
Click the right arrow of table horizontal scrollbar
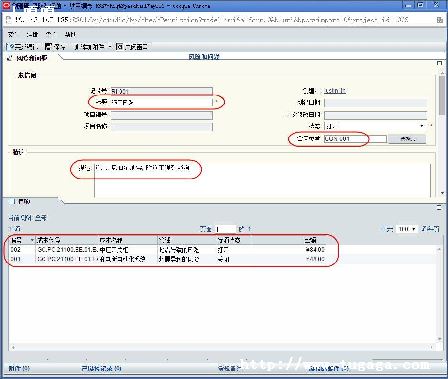(432, 347)
